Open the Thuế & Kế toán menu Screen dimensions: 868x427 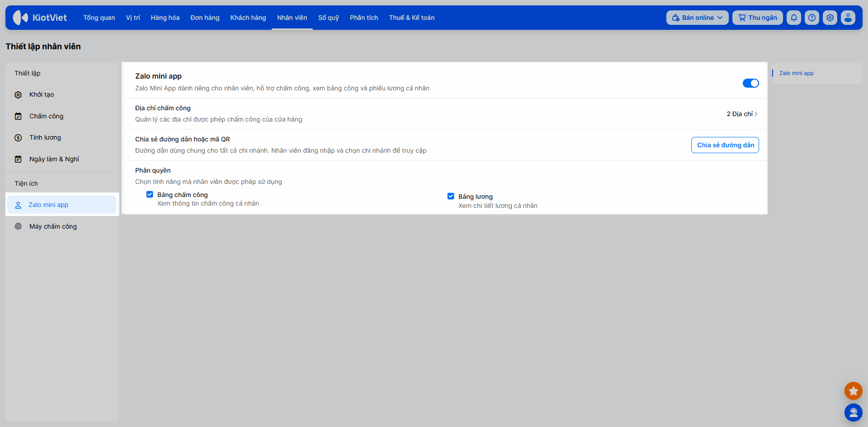click(412, 18)
